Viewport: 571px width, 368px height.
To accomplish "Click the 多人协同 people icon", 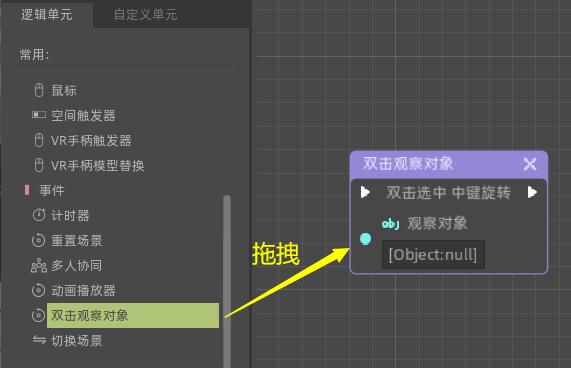I will (x=39, y=266).
